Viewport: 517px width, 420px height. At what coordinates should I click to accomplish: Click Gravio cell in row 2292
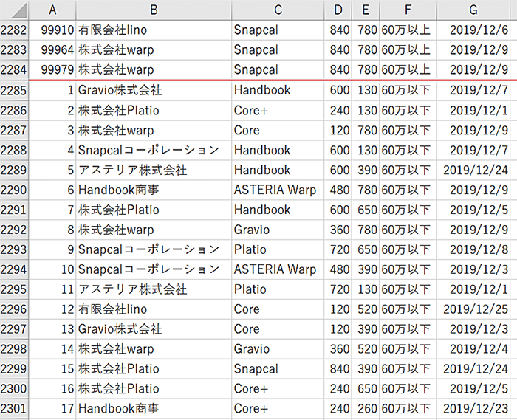278,230
